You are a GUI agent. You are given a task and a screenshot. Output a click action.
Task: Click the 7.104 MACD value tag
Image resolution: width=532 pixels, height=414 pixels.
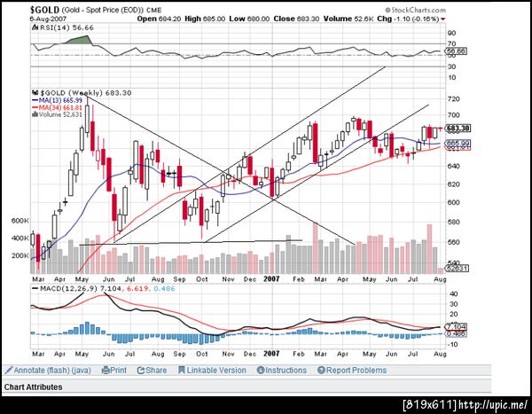[457, 327]
